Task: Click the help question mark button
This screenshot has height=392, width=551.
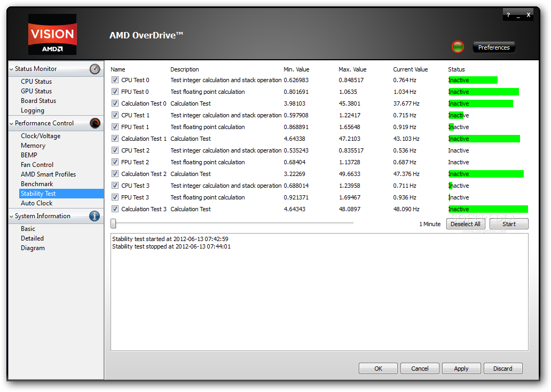Action: [508, 15]
